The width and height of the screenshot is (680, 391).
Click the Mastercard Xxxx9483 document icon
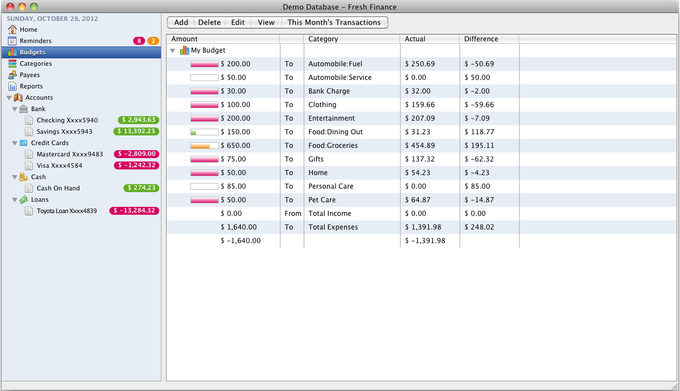[x=29, y=154]
